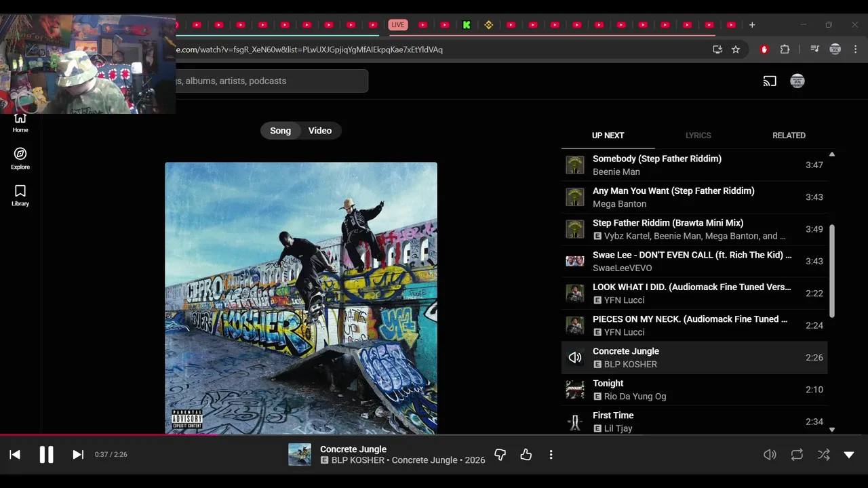Click the Tonight track thumbnail in queue
Viewport: 868px width, 488px height.
click(575, 390)
